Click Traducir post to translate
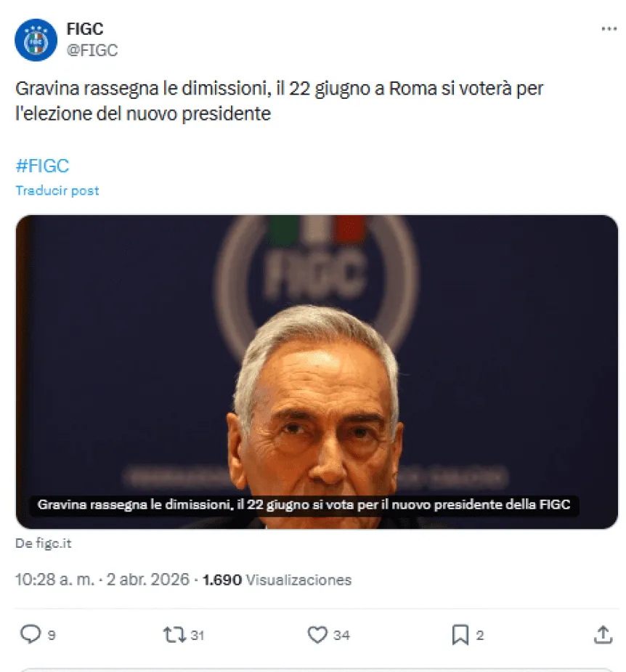626x672 pixels. click(x=57, y=190)
